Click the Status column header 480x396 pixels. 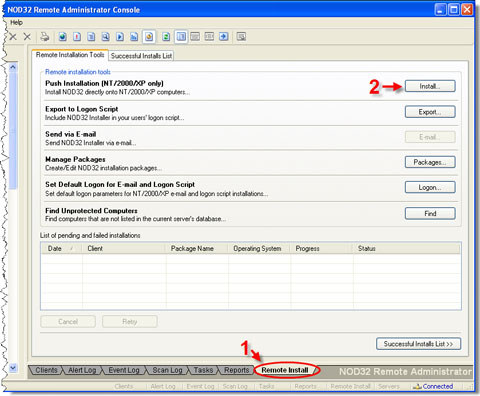[x=407, y=248]
